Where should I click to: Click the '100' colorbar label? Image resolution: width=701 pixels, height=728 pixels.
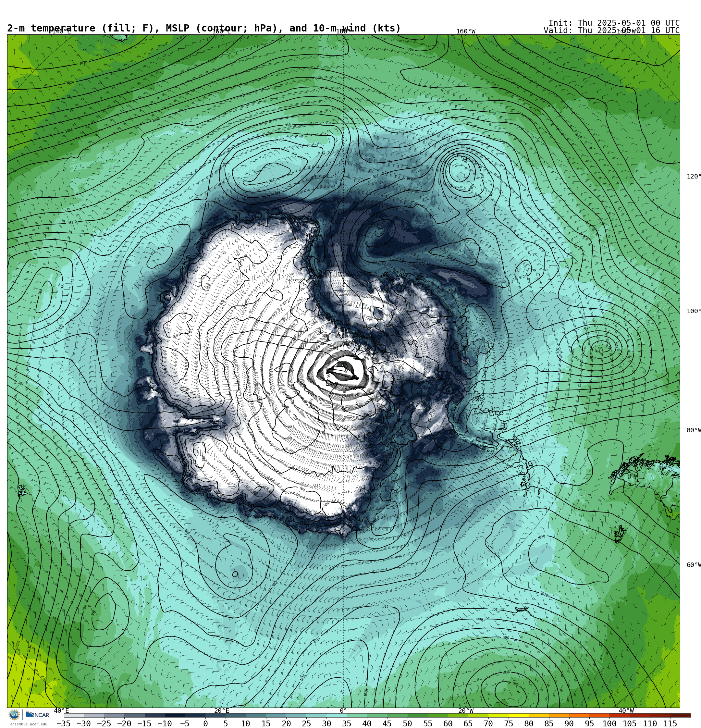pyautogui.click(x=609, y=723)
